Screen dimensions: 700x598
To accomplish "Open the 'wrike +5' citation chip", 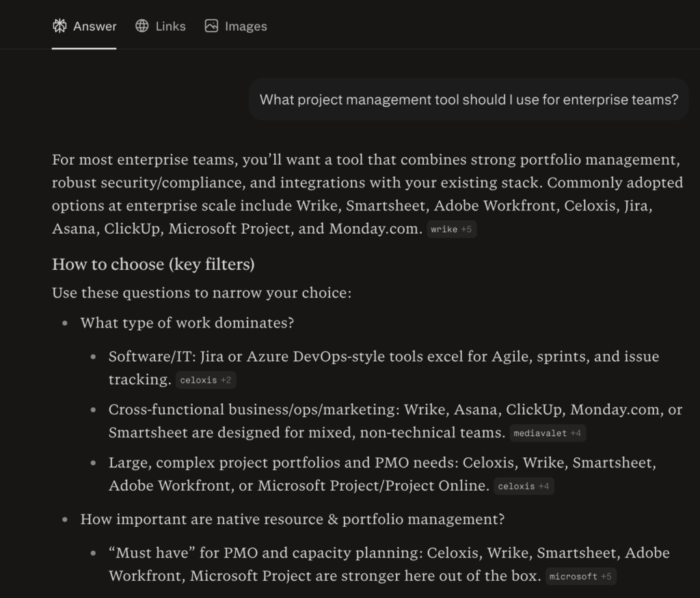I will [451, 230].
